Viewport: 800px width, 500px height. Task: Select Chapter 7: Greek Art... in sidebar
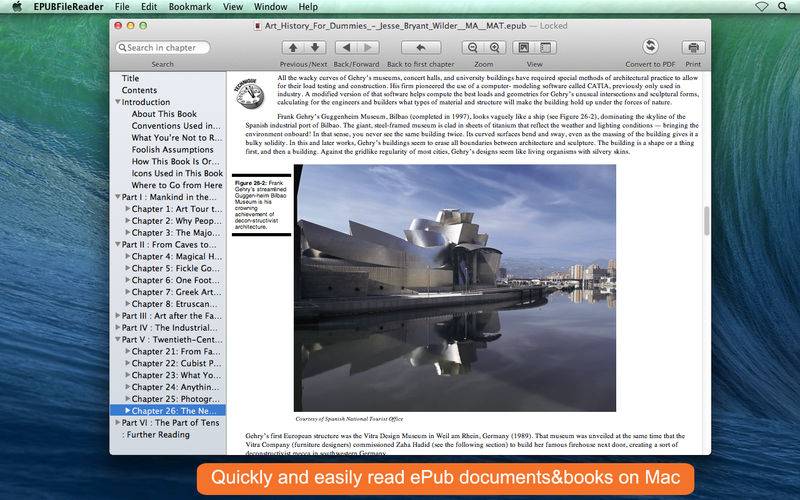[177, 292]
